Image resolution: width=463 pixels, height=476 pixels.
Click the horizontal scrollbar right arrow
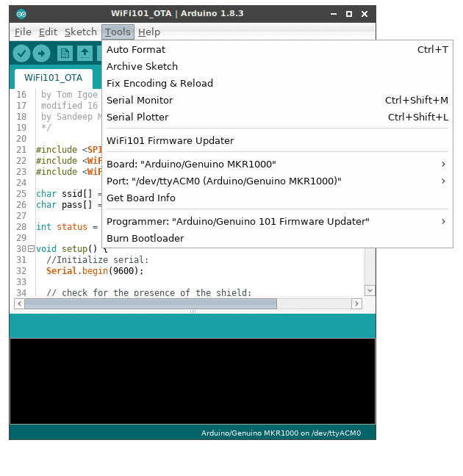coord(356,303)
